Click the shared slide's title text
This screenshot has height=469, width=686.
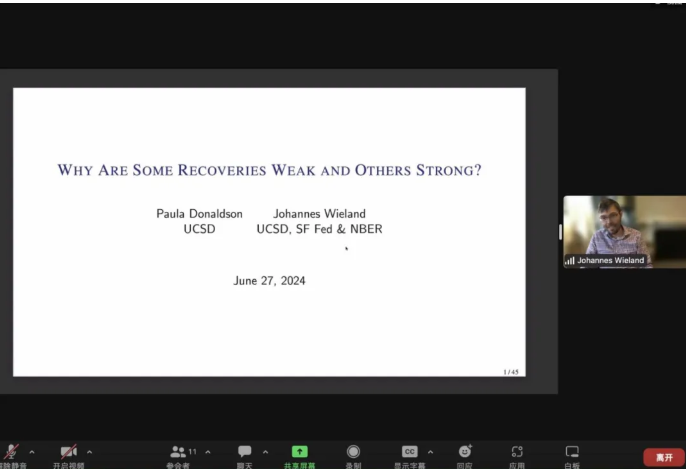[x=269, y=170]
